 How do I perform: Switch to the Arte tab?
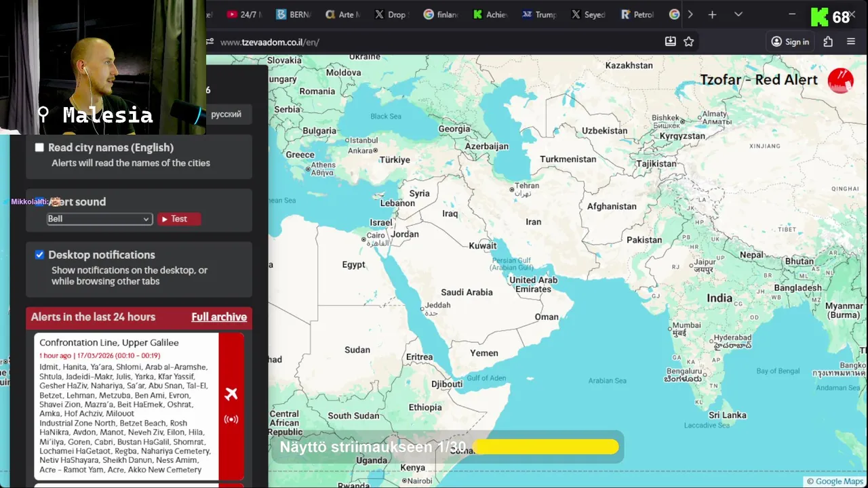(x=342, y=14)
